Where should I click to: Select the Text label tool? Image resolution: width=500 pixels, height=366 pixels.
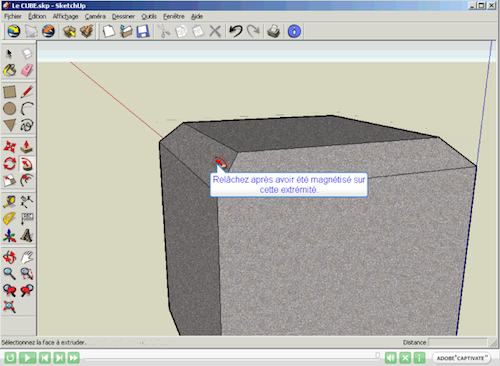point(27,219)
